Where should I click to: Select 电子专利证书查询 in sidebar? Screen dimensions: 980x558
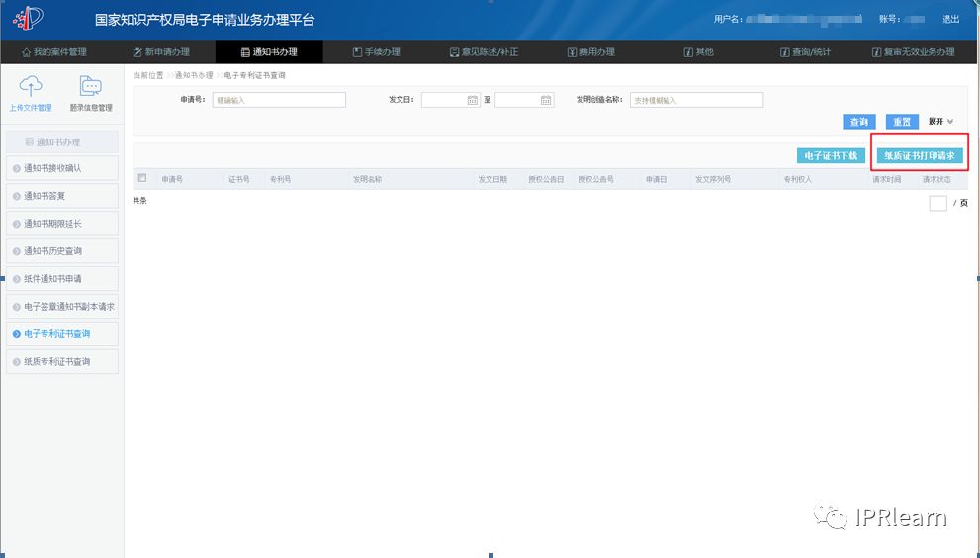point(62,333)
